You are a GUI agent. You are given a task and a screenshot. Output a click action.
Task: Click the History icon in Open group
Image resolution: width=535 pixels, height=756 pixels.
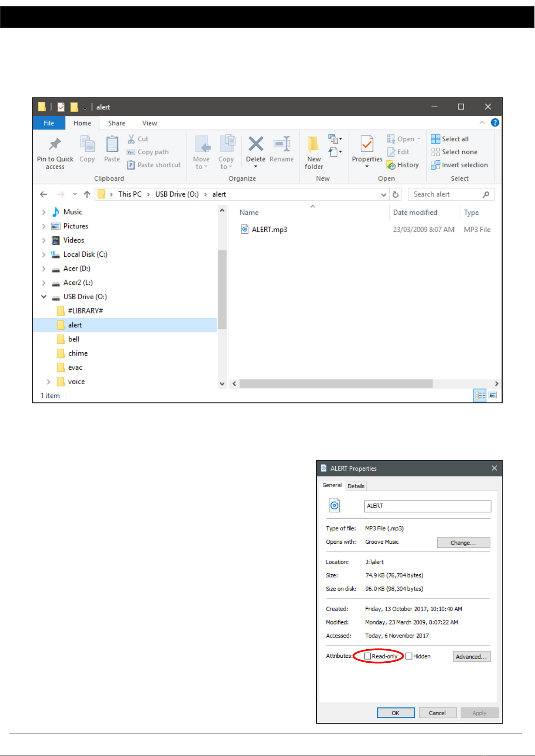point(391,165)
